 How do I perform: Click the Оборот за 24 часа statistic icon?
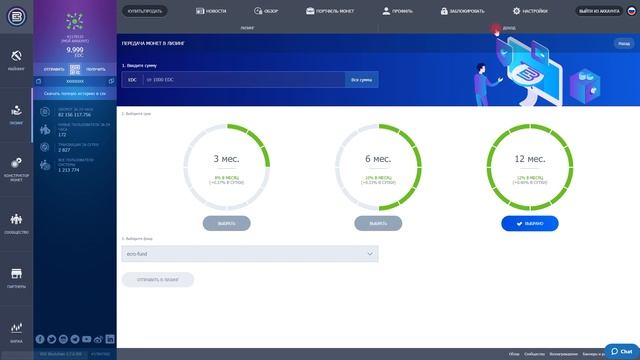pyautogui.click(x=45, y=112)
